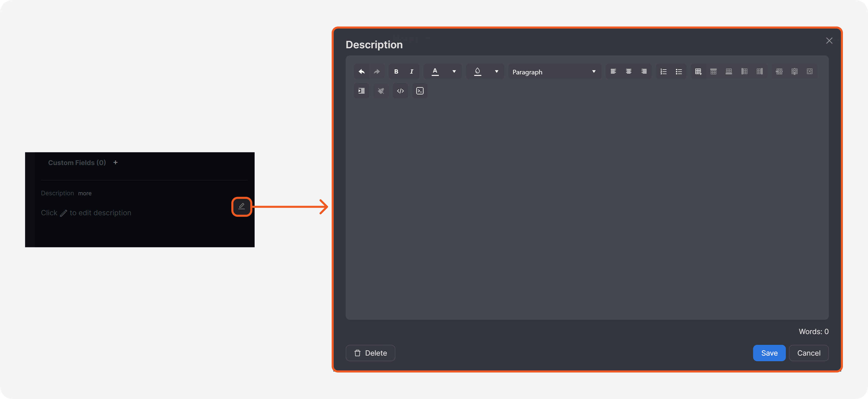The width and height of the screenshot is (868, 399).
Task: Expand the Paragraph style dropdown
Action: 554,72
